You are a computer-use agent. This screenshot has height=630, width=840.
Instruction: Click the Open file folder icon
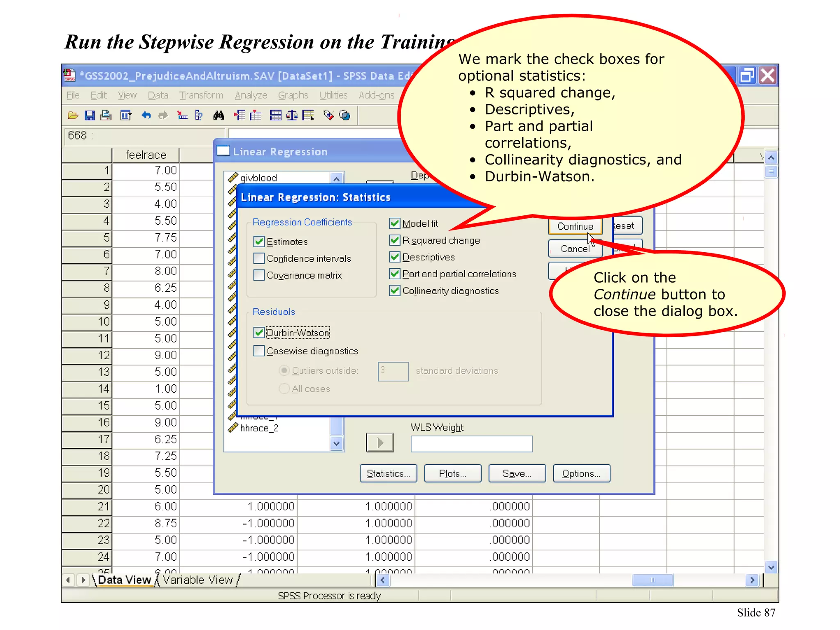(x=73, y=116)
